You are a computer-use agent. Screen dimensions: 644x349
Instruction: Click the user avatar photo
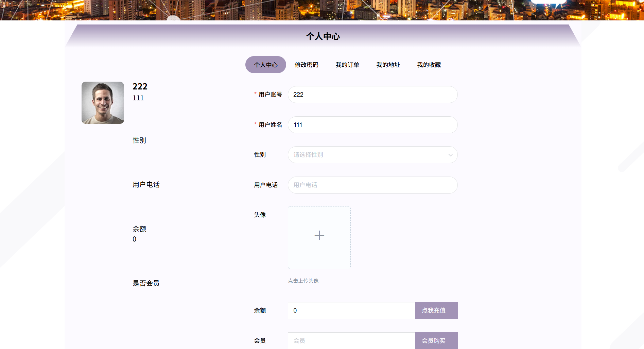coord(103,103)
